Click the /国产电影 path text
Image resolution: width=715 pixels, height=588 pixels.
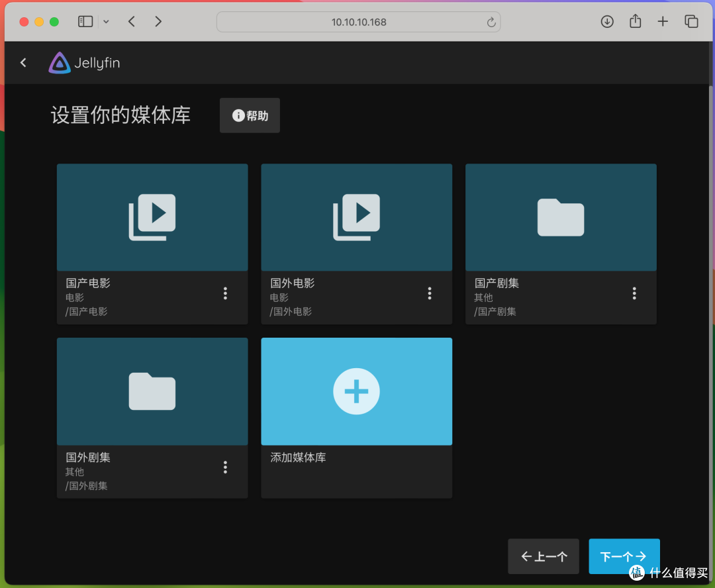(86, 312)
